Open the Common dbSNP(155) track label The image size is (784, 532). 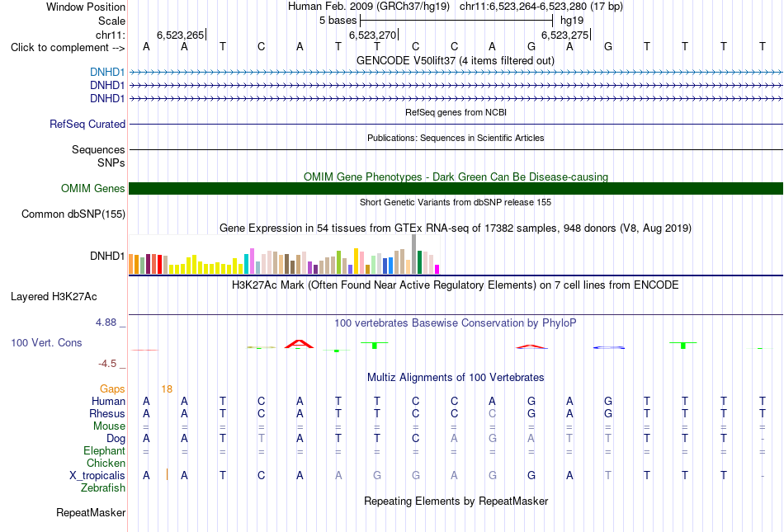click(73, 214)
